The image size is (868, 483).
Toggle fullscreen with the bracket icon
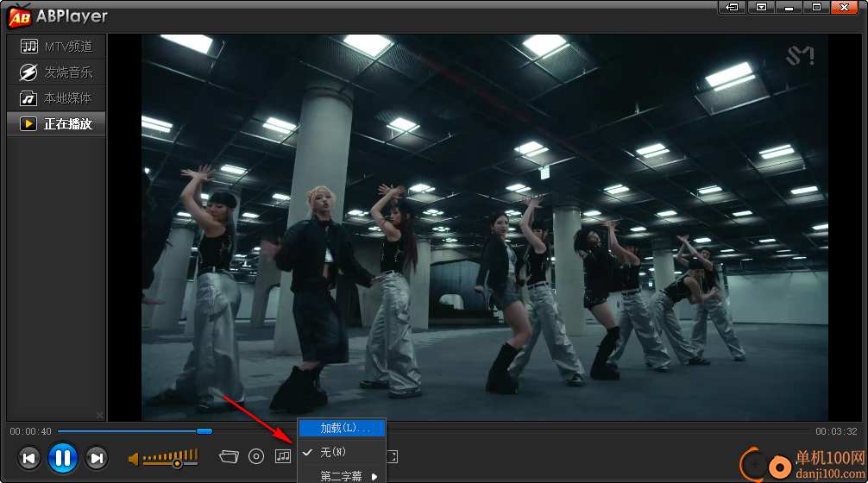pos(392,456)
